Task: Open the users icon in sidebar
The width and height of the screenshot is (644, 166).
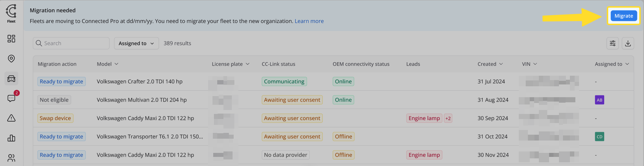Action: (11, 158)
